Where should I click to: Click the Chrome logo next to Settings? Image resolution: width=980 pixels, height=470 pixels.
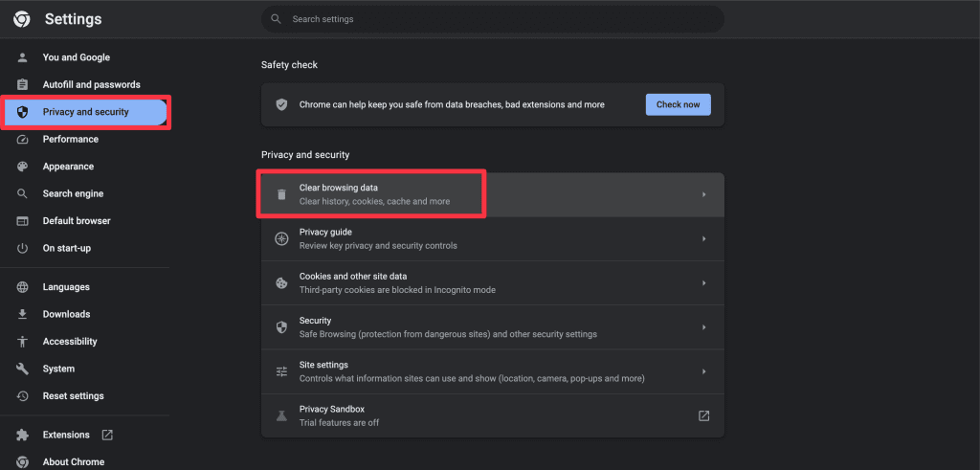click(x=22, y=19)
